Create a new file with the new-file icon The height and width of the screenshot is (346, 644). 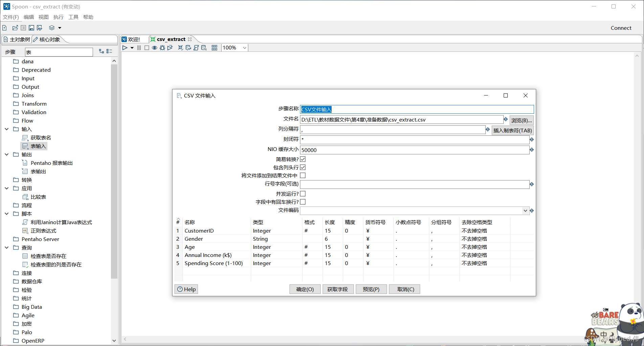(x=4, y=28)
